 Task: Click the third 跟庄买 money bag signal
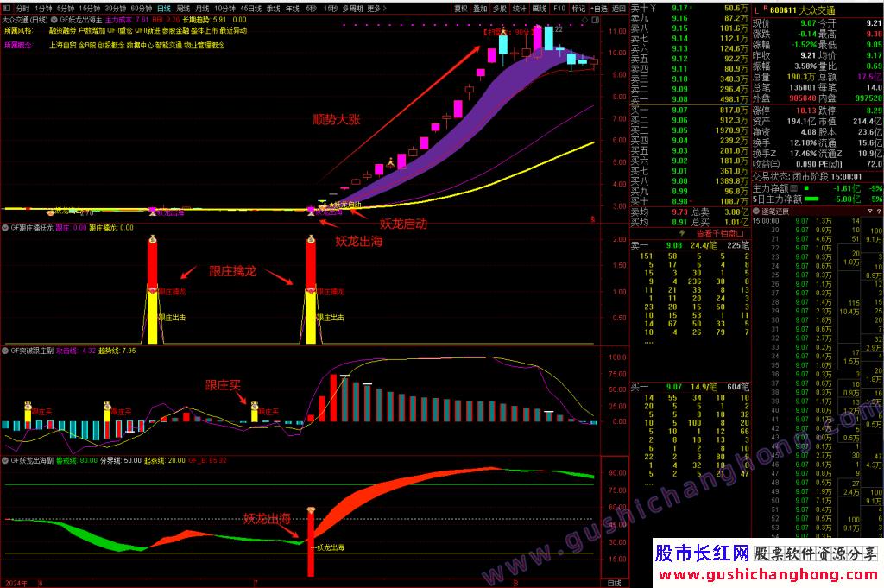(255, 406)
